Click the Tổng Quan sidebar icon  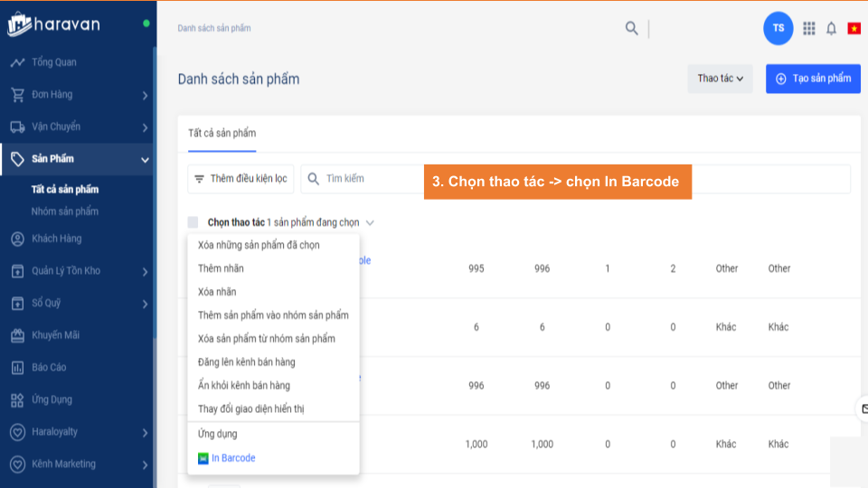point(16,62)
